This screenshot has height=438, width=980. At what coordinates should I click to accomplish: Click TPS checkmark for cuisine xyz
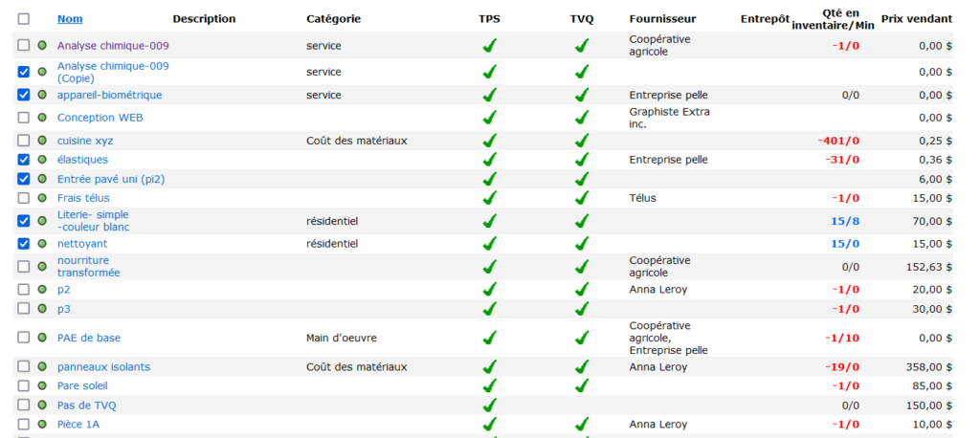coord(489,141)
